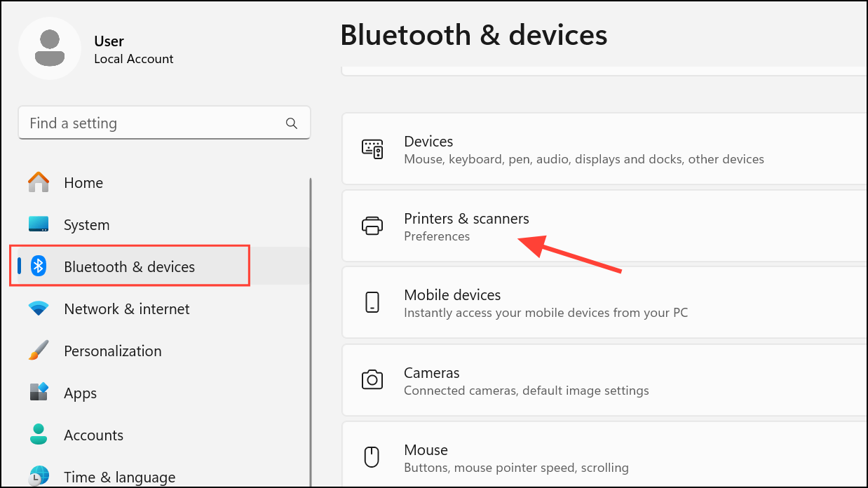Click the search magnifier icon
This screenshot has width=868, height=488.
coord(292,123)
